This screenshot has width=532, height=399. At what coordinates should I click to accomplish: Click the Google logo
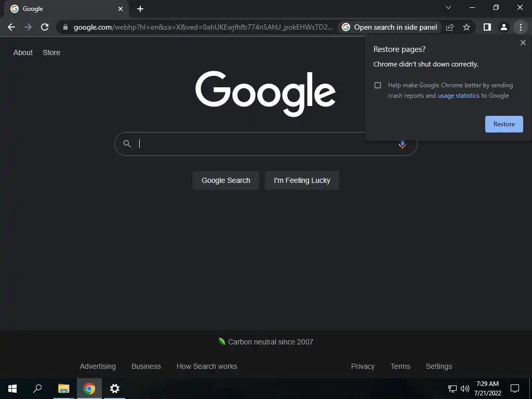[265, 94]
